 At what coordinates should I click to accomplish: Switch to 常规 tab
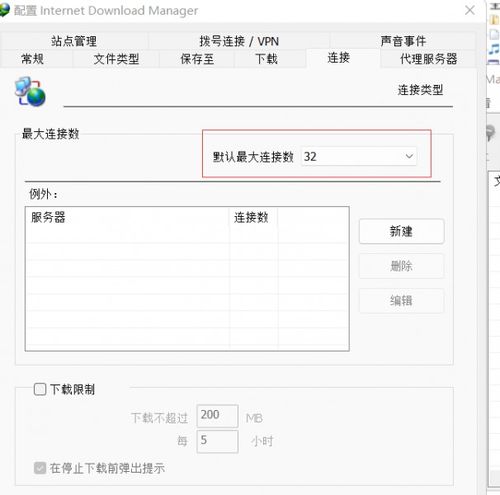tap(32, 59)
